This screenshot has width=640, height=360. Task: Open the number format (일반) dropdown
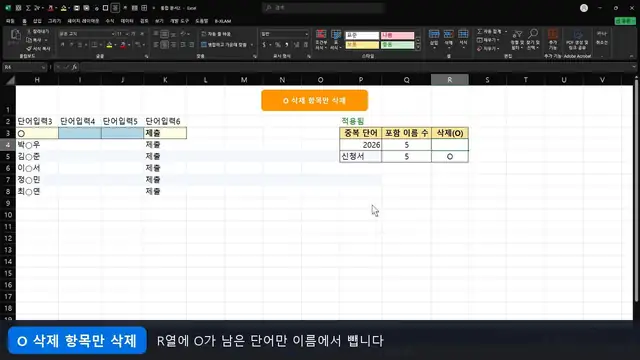click(x=307, y=34)
